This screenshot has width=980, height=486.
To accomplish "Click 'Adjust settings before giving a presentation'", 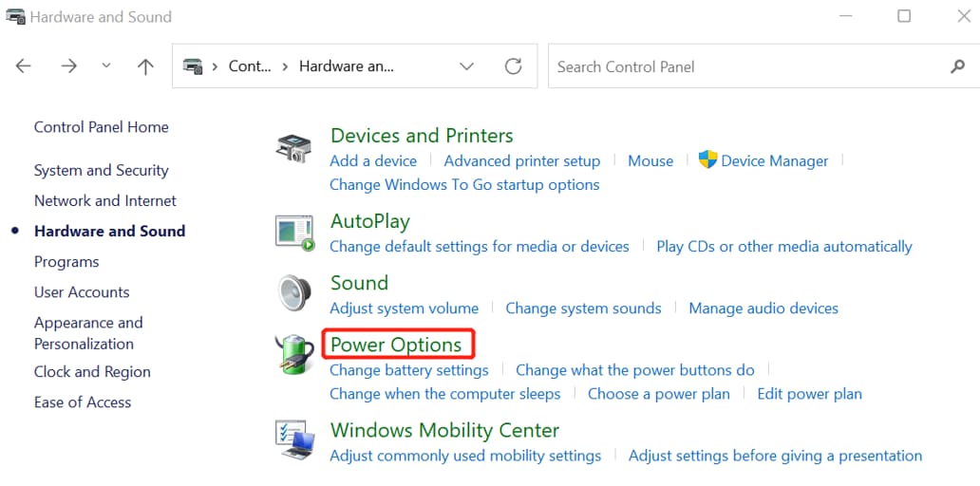I will click(x=775, y=456).
